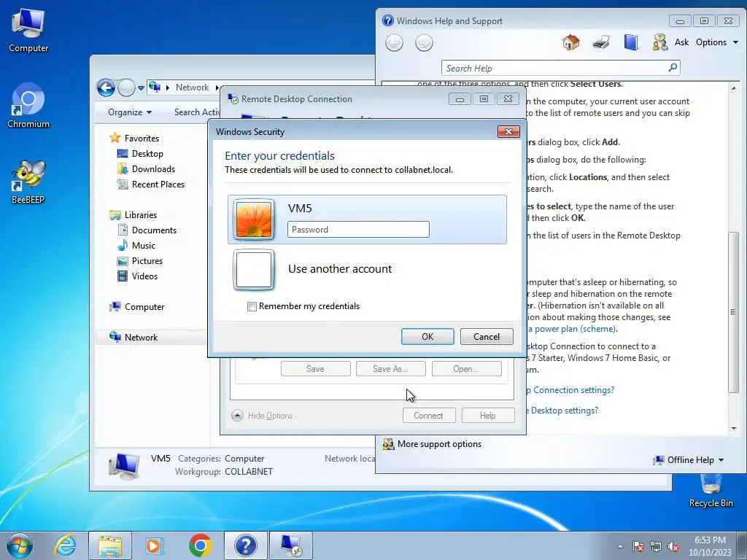747x560 pixels.
Task: Click Save in Remote Desktop Connection
Action: point(315,369)
